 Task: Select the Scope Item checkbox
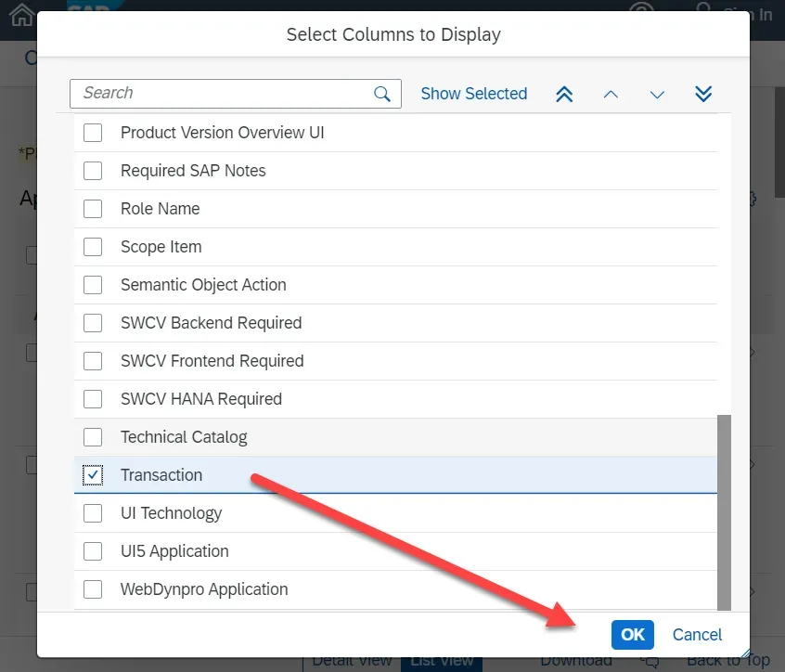pos(93,247)
